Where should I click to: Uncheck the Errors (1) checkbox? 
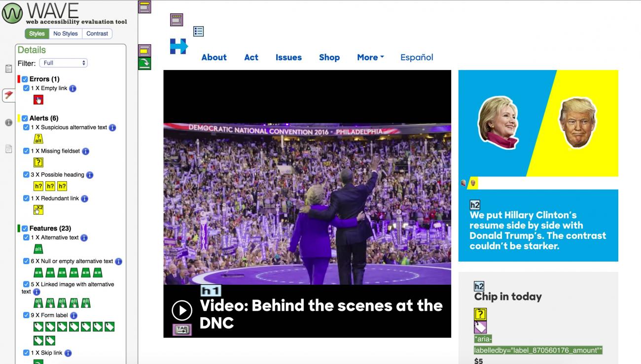tap(25, 79)
